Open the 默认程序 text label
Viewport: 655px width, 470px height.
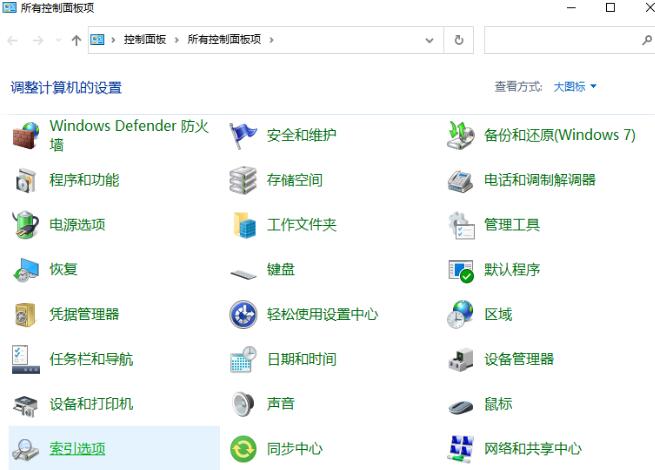(x=512, y=269)
